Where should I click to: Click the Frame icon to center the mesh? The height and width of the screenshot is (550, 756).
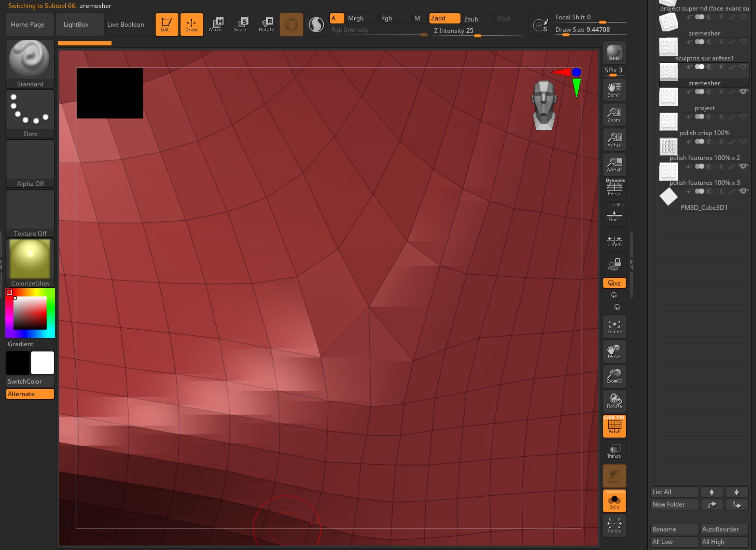coord(614,326)
